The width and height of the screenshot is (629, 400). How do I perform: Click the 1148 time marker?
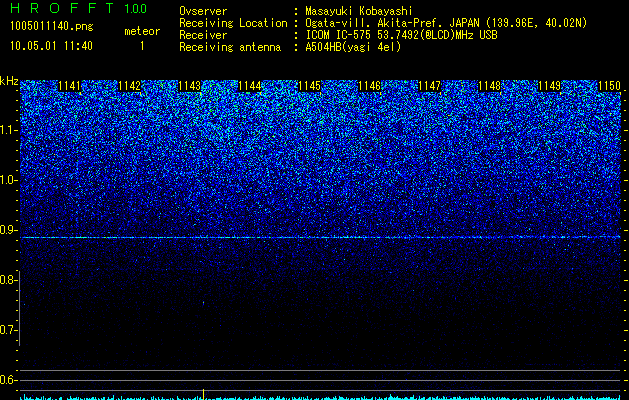pos(490,86)
